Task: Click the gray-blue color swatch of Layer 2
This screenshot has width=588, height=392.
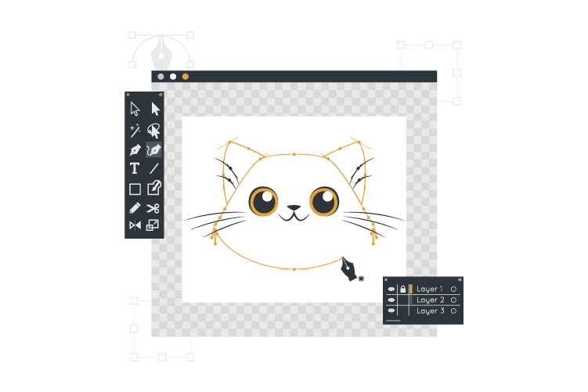Action: [x=410, y=300]
